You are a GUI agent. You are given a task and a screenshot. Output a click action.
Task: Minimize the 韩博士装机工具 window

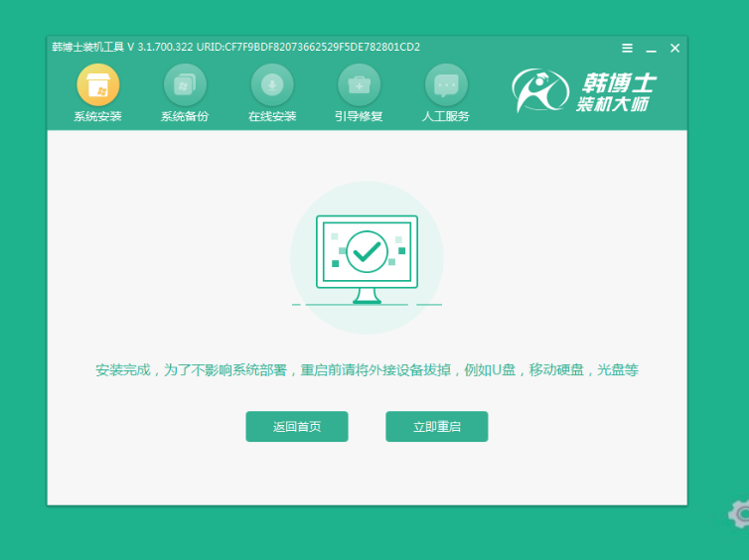[651, 49]
